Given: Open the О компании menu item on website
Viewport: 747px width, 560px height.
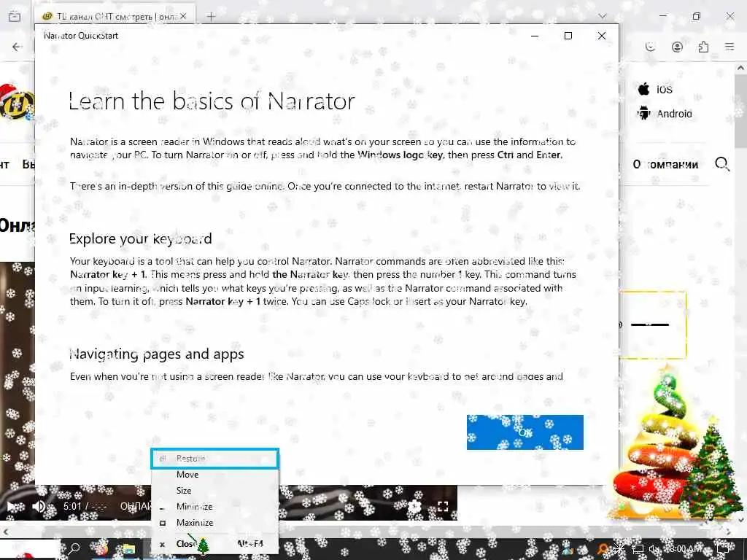Looking at the screenshot, I should 665,164.
